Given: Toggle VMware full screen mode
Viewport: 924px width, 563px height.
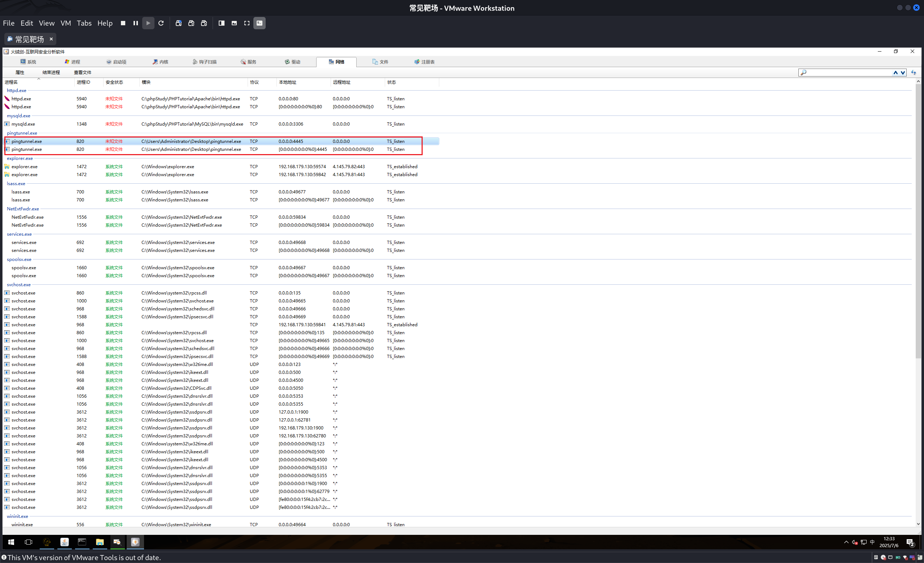Looking at the screenshot, I should coord(247,23).
